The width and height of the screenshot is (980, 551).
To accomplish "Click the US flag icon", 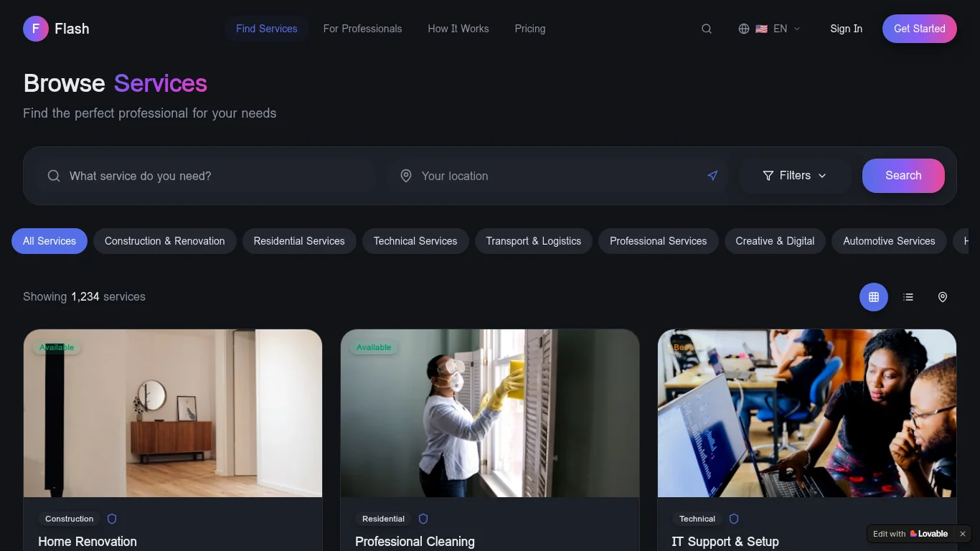I will 762,29.
